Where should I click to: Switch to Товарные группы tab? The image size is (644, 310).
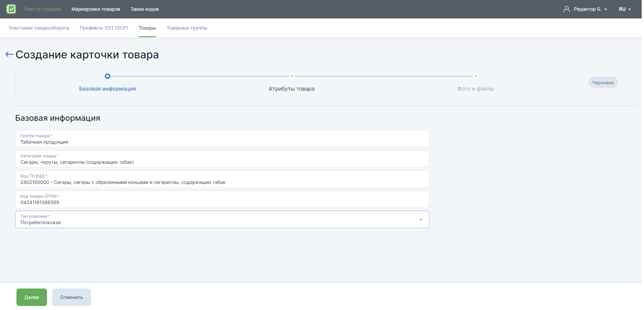tap(187, 28)
